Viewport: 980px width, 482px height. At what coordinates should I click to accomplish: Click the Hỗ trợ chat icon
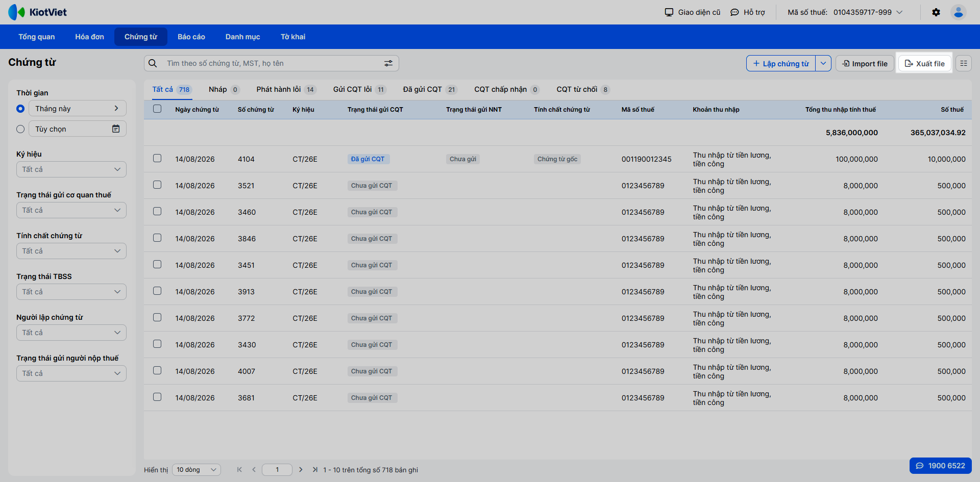(734, 12)
